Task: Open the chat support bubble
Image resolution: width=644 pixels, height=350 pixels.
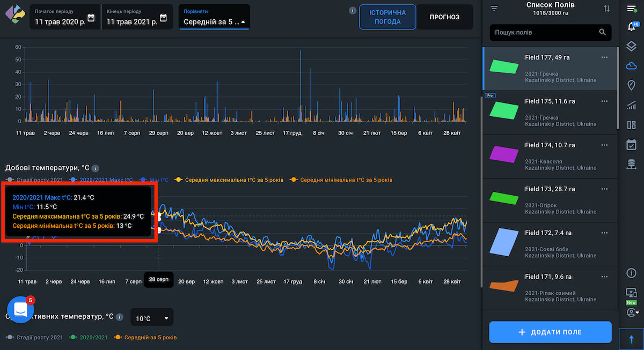Action: point(20,310)
